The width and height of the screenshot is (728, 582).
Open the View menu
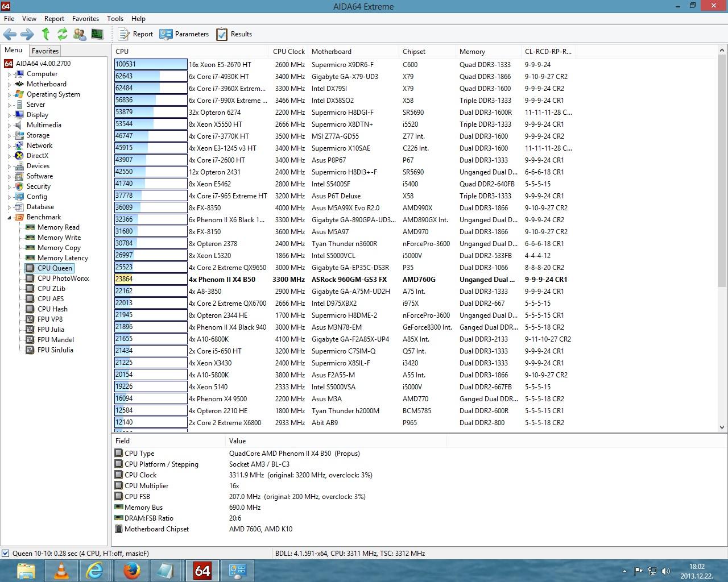(29, 18)
